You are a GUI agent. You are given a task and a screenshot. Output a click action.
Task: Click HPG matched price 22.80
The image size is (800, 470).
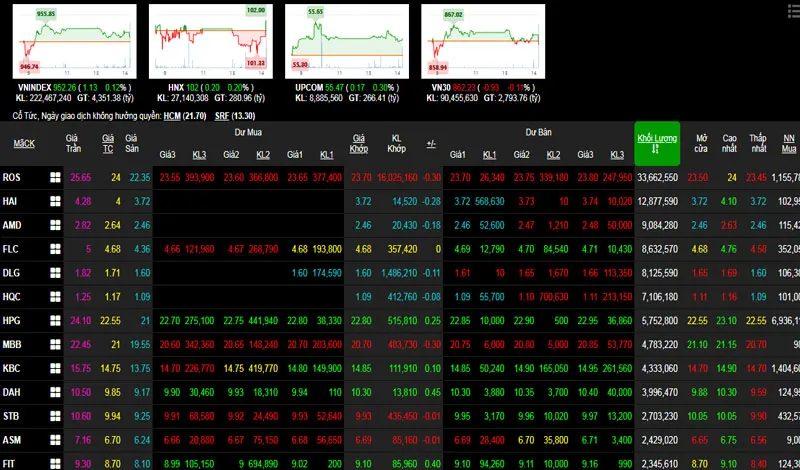coord(361,320)
